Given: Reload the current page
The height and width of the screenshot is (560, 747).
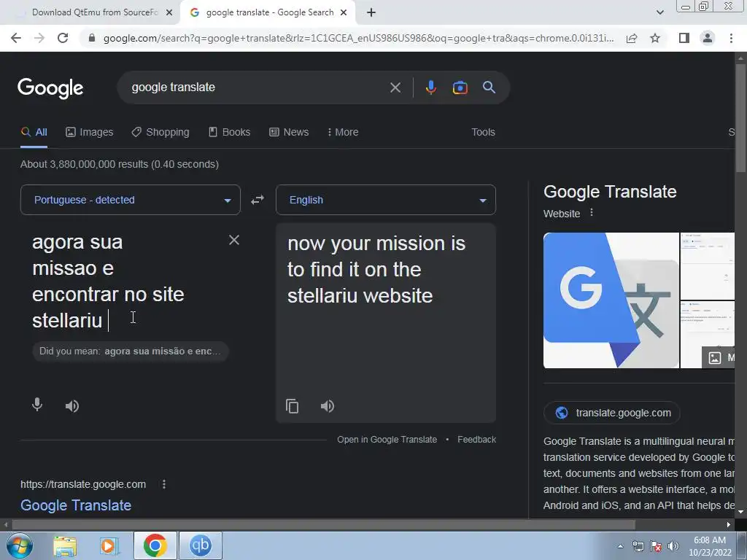Looking at the screenshot, I should (63, 38).
